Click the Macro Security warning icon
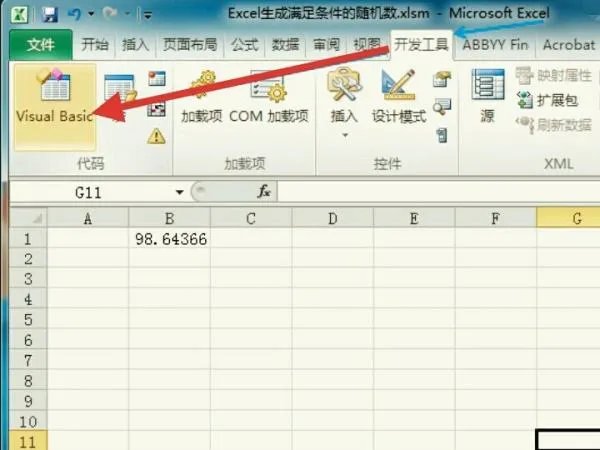The image size is (600, 450). point(156,136)
